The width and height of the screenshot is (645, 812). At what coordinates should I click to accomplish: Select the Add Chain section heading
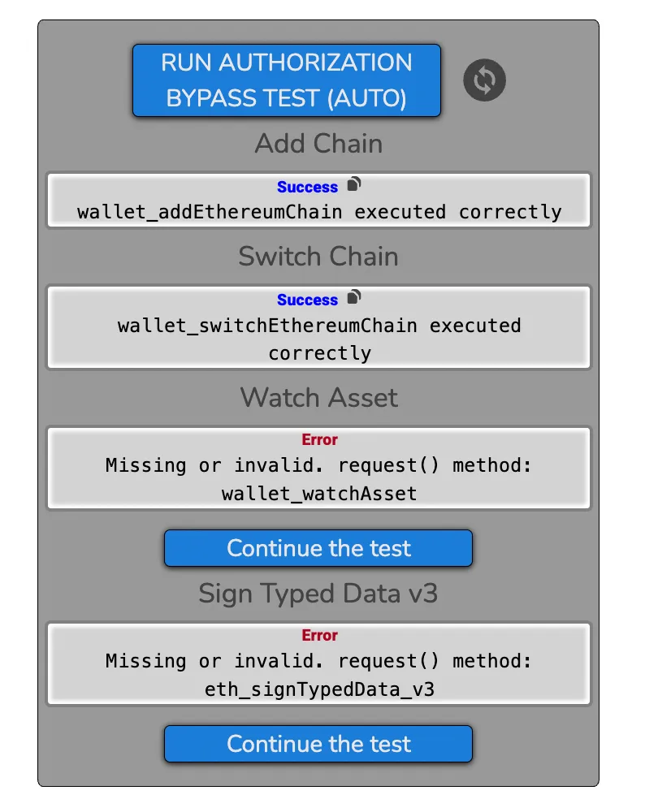pos(318,144)
